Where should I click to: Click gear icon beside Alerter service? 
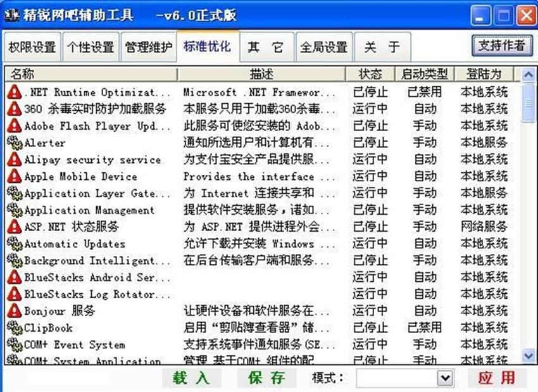[x=15, y=142]
